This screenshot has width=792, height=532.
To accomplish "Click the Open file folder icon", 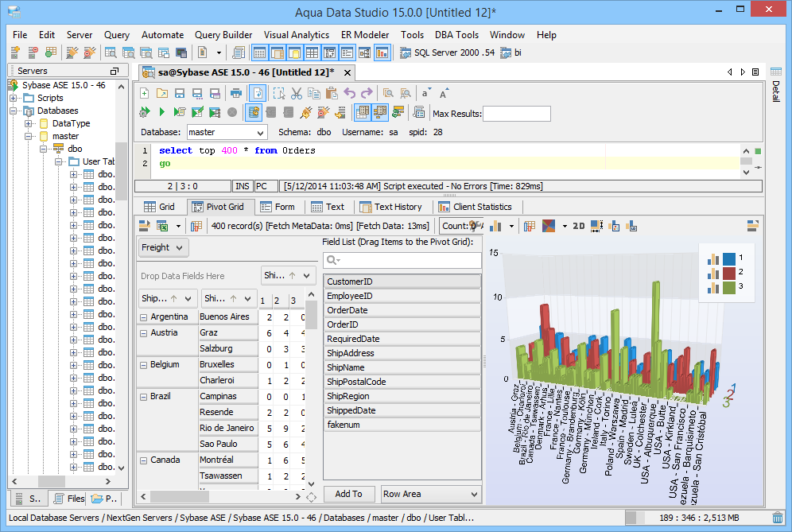I will (x=162, y=93).
